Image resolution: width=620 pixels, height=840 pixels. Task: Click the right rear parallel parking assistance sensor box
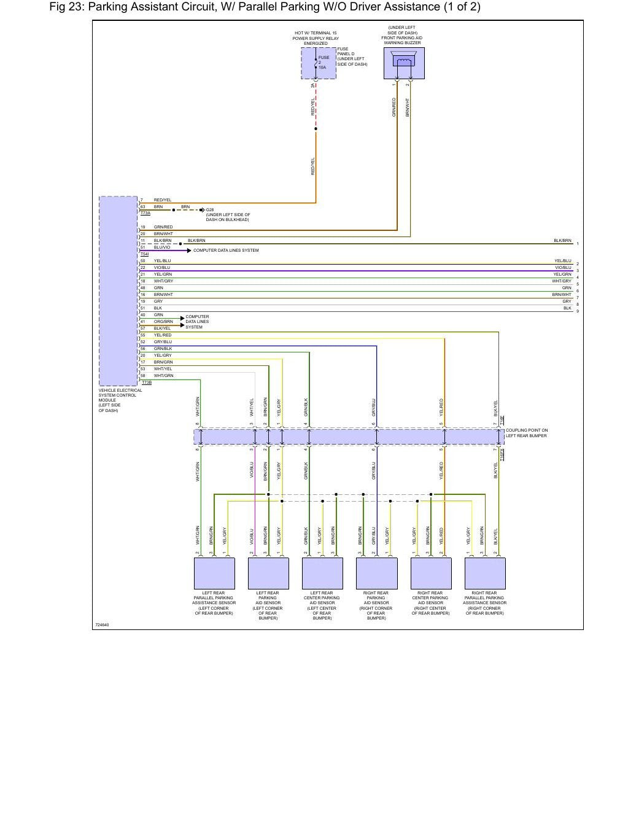click(485, 574)
